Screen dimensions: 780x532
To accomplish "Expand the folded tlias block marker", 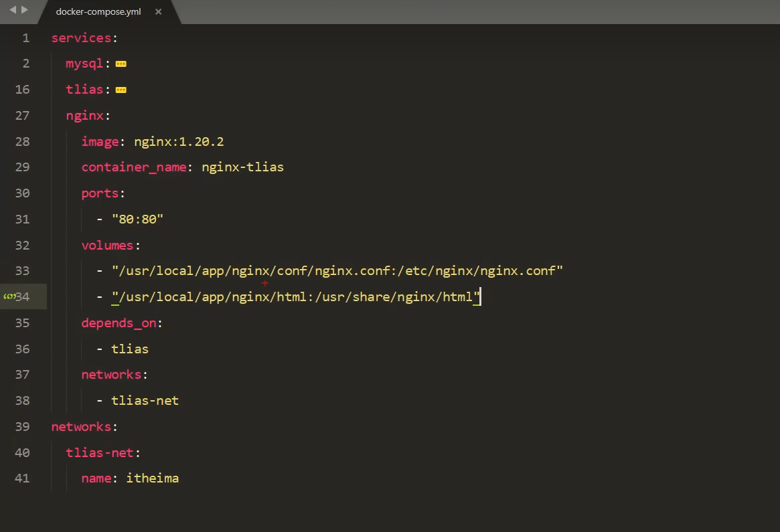I will click(x=121, y=90).
